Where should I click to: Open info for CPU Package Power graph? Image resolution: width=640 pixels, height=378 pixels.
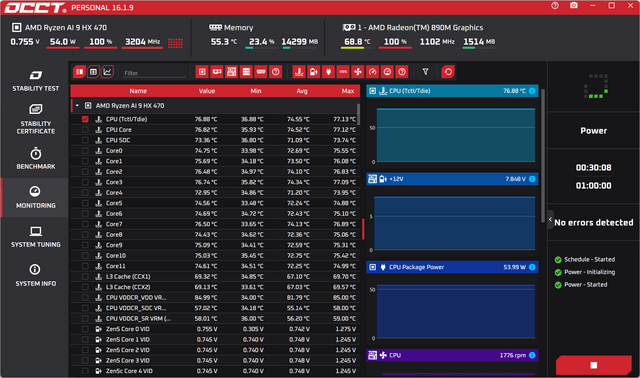[532, 267]
